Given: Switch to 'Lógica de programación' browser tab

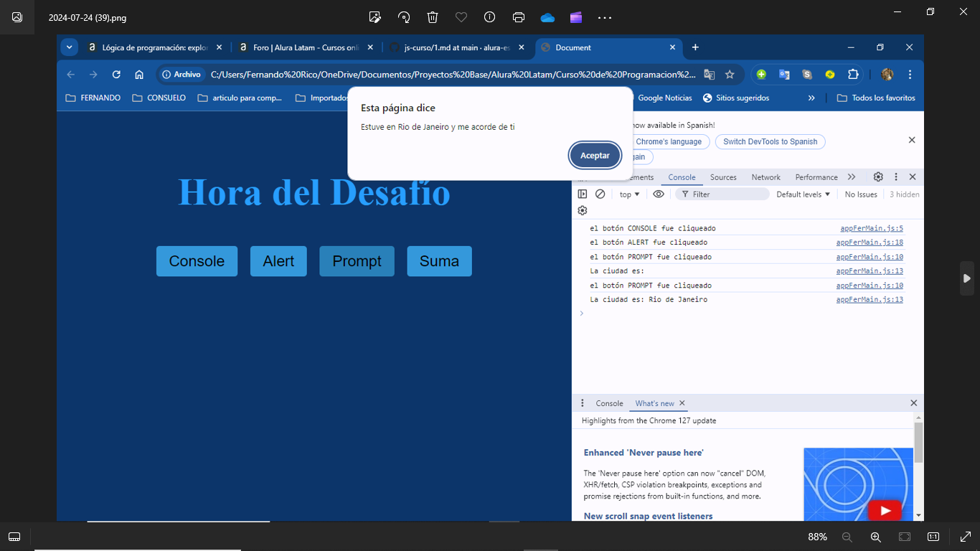Looking at the screenshot, I should [x=155, y=47].
